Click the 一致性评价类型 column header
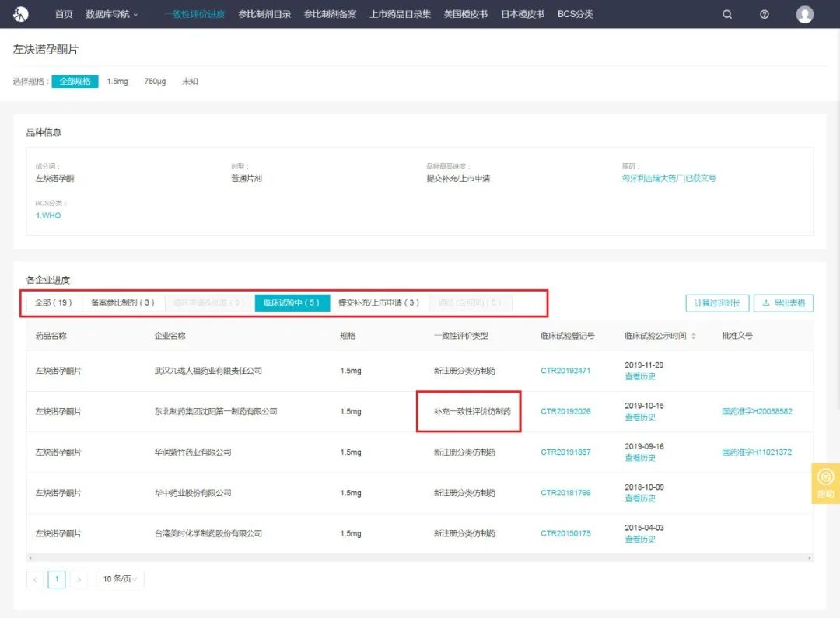840x618 pixels. (460, 336)
